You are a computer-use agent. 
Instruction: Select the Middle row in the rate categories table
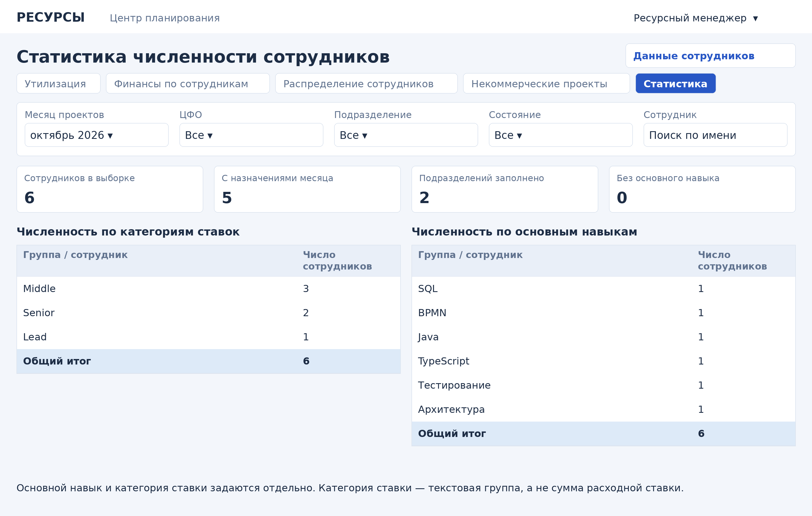coord(208,289)
